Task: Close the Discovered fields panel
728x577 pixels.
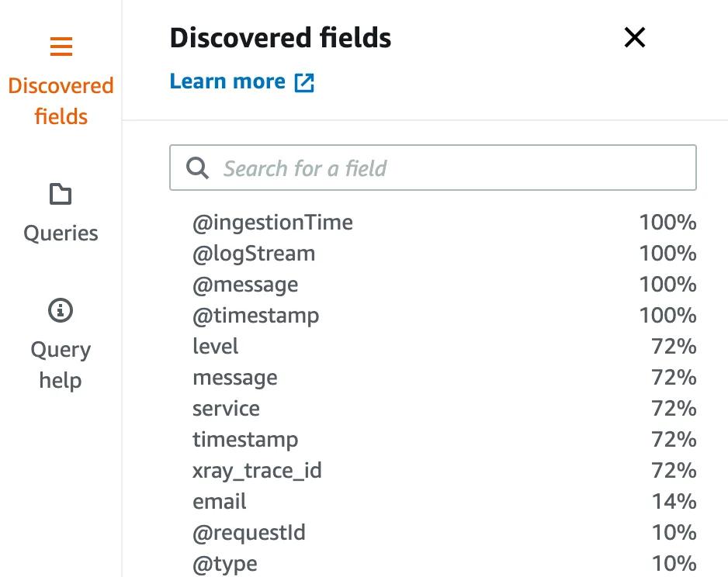Action: click(635, 37)
